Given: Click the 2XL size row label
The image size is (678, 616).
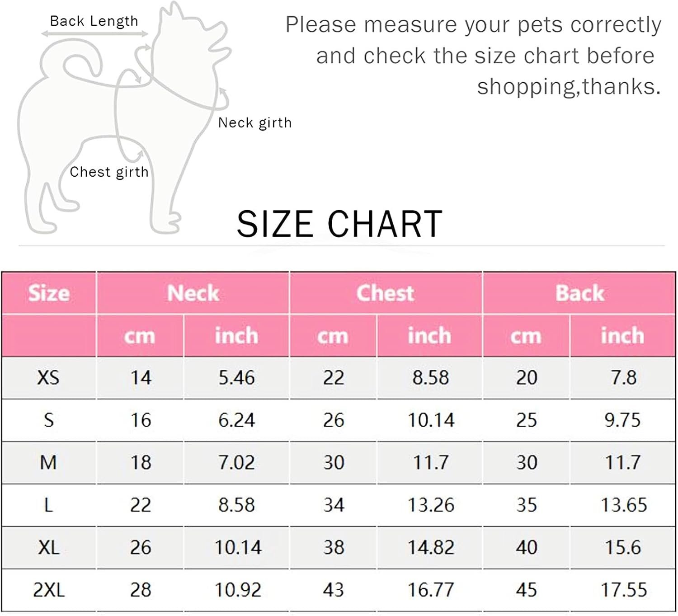Looking at the screenshot, I should pos(49,590).
